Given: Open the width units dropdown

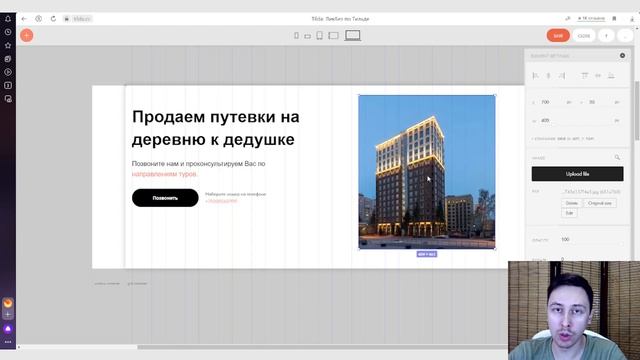Looking at the screenshot, I should [x=617, y=120].
